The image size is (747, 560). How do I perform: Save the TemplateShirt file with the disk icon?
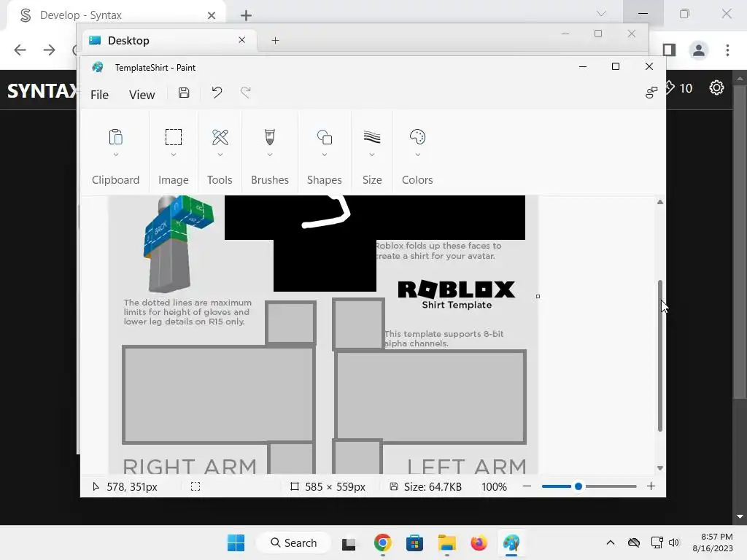coord(184,93)
